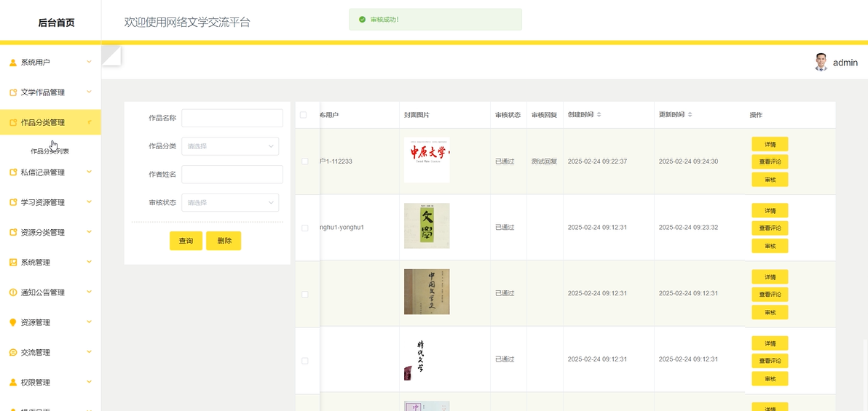Click the 测试回复 cell text
The height and width of the screenshot is (411, 868).
click(544, 161)
